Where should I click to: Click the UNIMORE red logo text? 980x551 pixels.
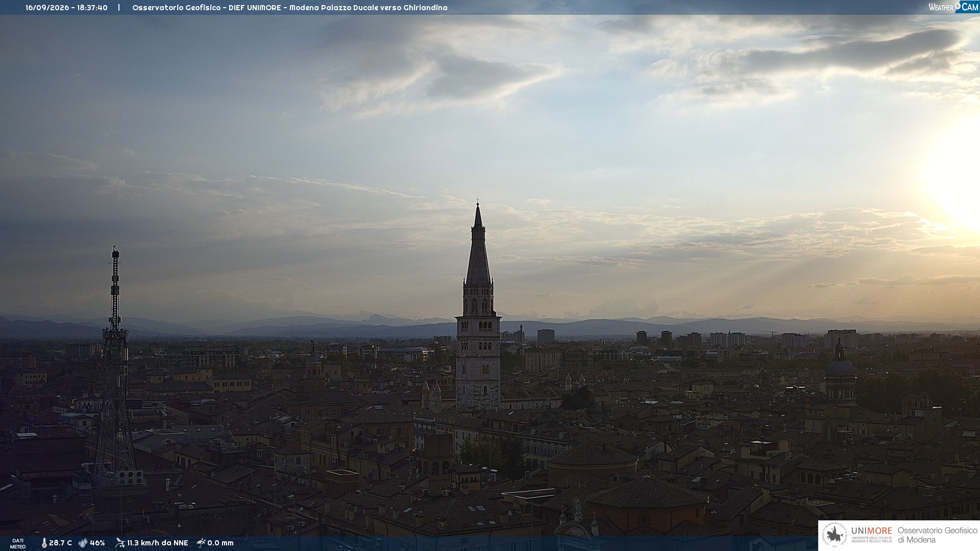(x=871, y=531)
